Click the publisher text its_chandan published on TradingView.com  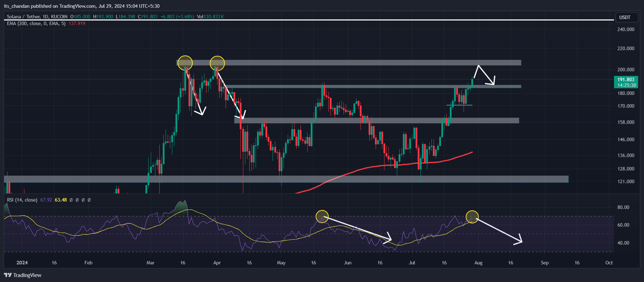click(50, 6)
